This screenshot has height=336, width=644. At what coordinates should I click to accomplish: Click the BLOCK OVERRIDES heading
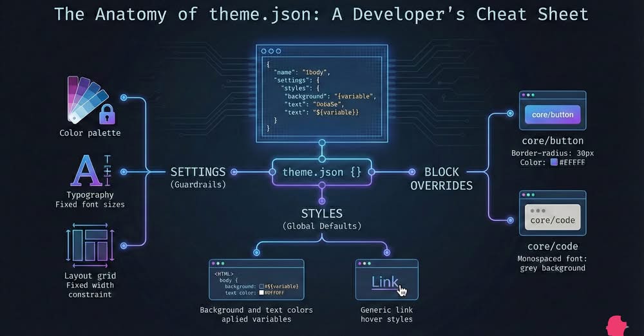[442, 179]
